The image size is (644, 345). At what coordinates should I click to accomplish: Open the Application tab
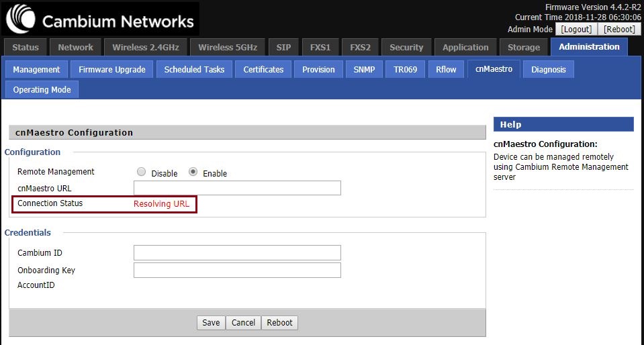tap(465, 47)
